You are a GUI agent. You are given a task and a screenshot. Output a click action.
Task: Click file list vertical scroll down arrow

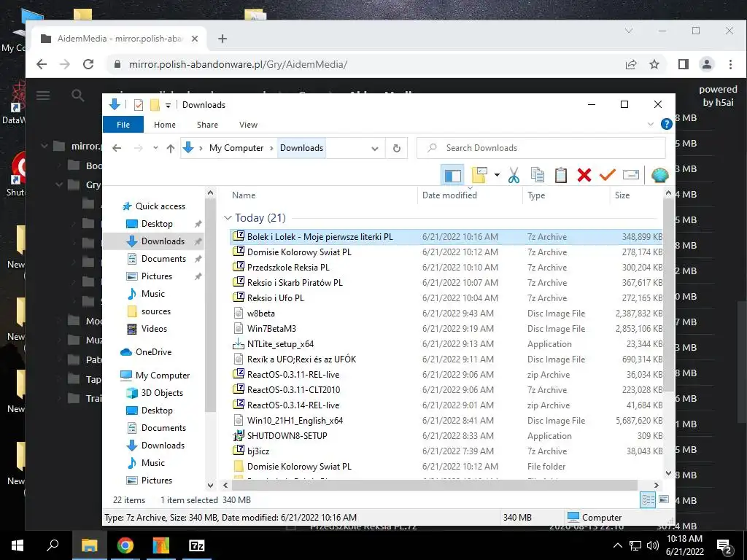(x=668, y=473)
